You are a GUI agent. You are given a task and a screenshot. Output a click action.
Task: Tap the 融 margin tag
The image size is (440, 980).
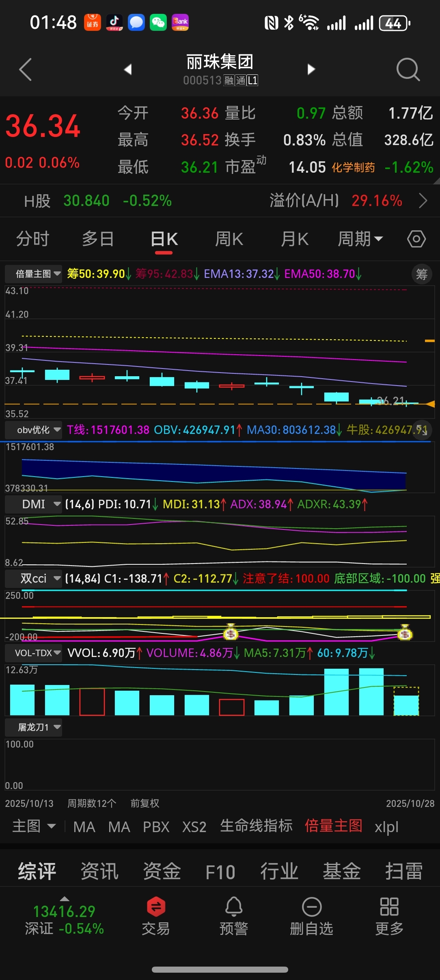229,80
